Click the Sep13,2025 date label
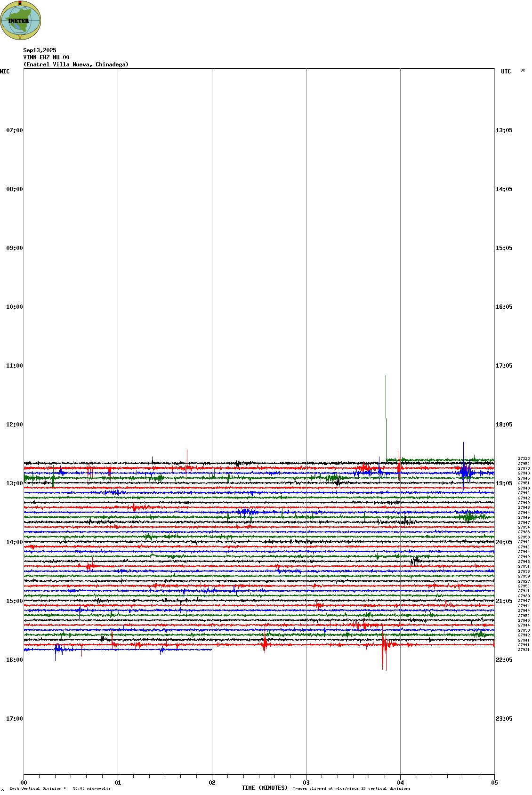 coord(40,50)
